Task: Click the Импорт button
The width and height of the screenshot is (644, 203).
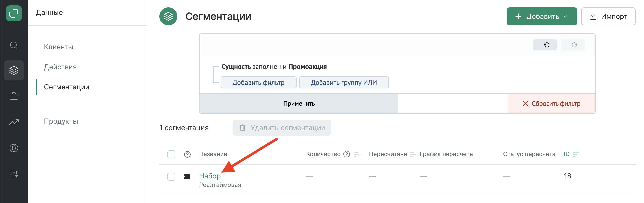Action: click(608, 16)
